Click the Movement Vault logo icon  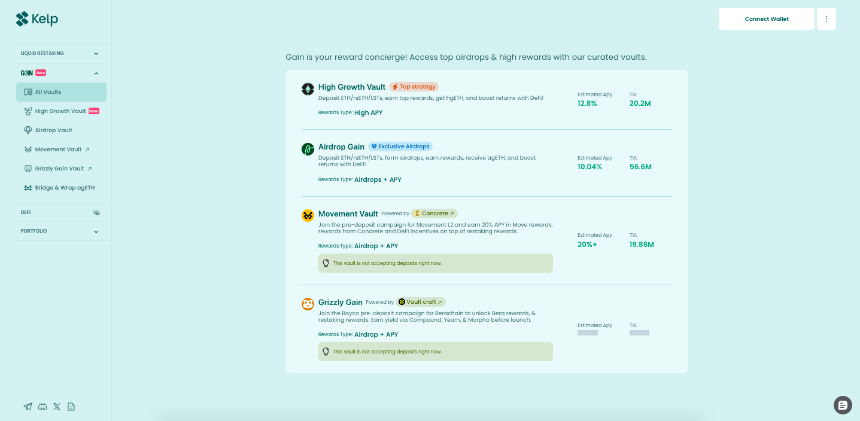pyautogui.click(x=308, y=215)
